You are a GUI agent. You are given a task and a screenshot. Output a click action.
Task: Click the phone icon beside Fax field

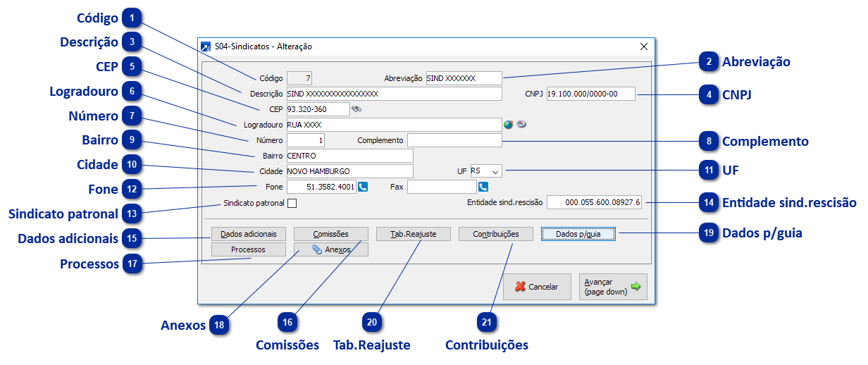483,187
